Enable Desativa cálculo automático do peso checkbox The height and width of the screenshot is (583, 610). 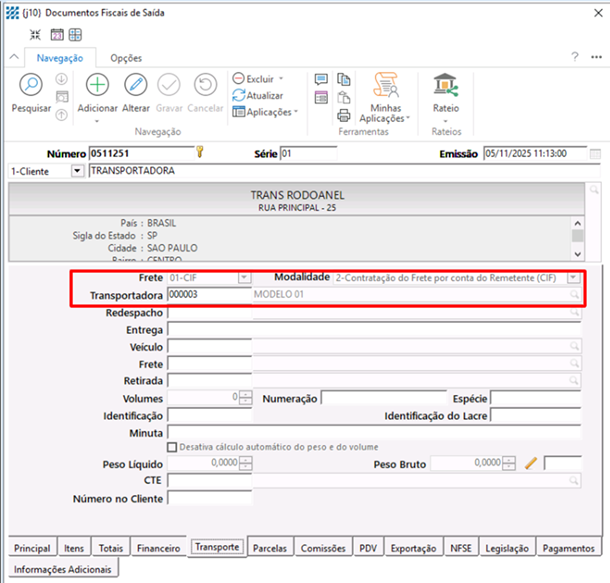pos(172,447)
